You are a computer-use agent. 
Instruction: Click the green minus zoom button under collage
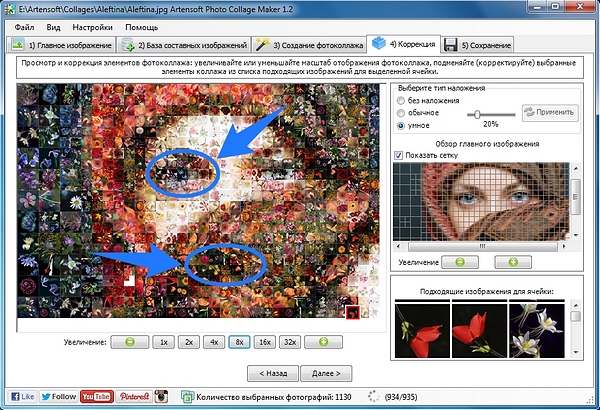click(x=130, y=342)
